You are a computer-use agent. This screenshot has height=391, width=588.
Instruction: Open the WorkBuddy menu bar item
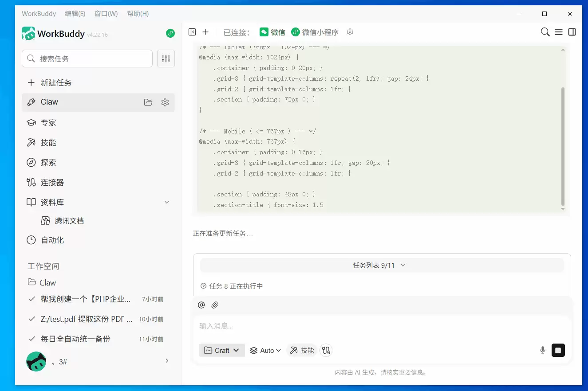(39, 13)
